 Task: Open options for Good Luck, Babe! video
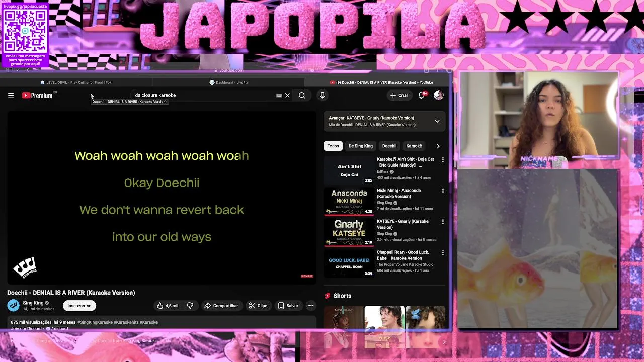click(443, 253)
